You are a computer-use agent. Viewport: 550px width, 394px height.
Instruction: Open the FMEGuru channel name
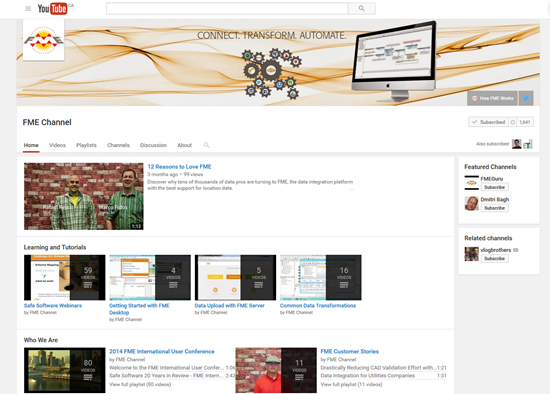[x=491, y=179]
